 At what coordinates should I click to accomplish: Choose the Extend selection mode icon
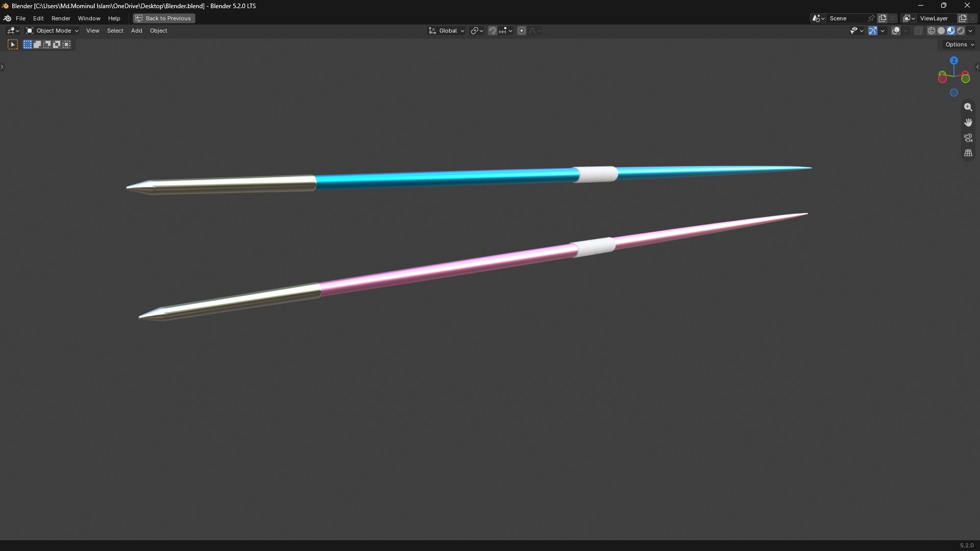[x=37, y=45]
